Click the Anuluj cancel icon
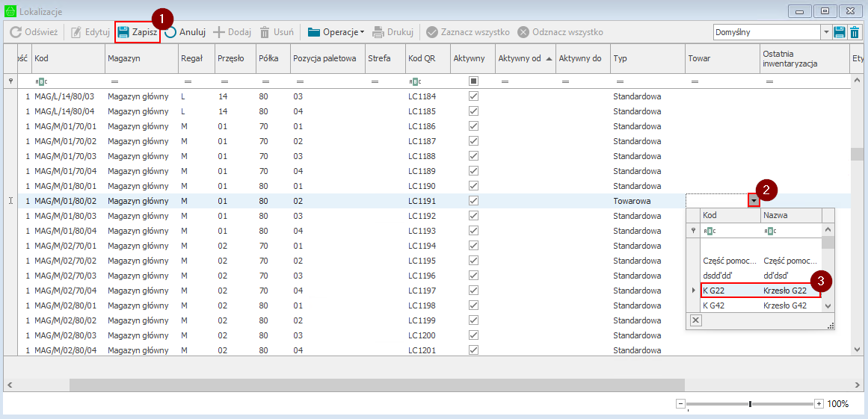 click(171, 32)
